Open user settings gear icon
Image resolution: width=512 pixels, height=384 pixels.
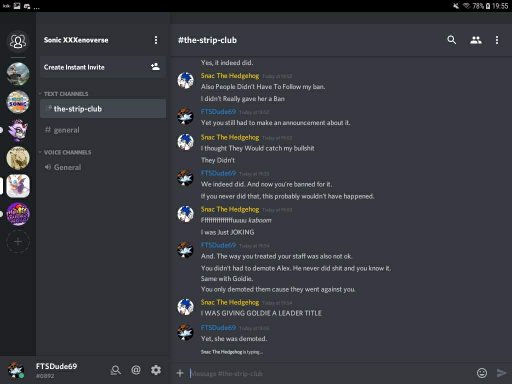pyautogui.click(x=156, y=370)
